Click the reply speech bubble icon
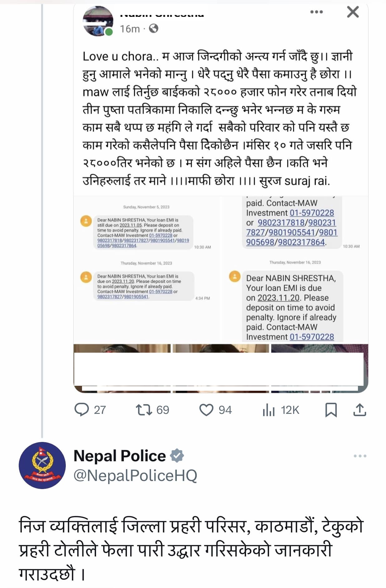This screenshot has height=588, width=386. [82, 409]
